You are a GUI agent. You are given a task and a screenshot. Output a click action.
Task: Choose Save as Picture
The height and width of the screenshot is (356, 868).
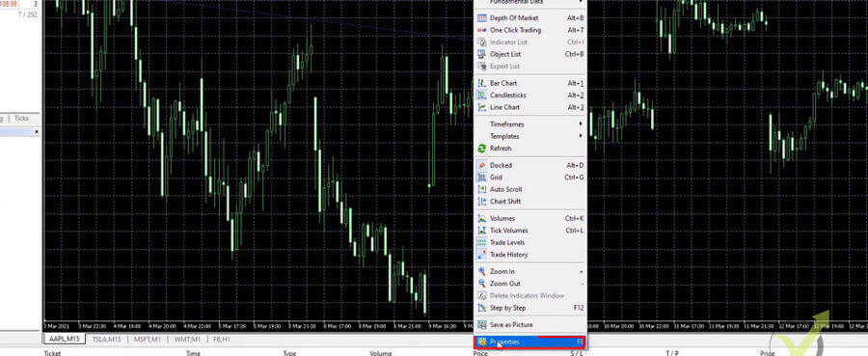point(530,325)
